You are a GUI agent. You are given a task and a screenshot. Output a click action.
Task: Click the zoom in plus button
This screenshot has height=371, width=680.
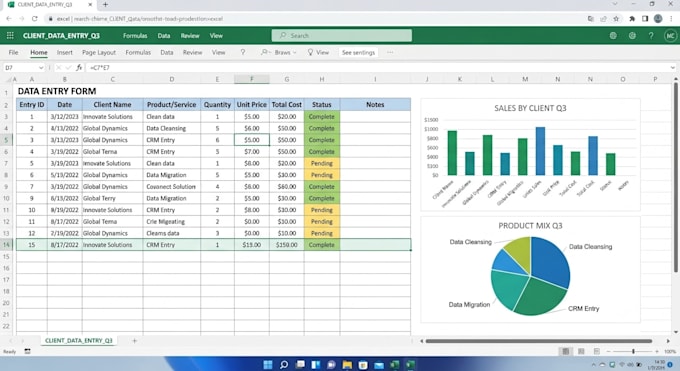(x=657, y=351)
